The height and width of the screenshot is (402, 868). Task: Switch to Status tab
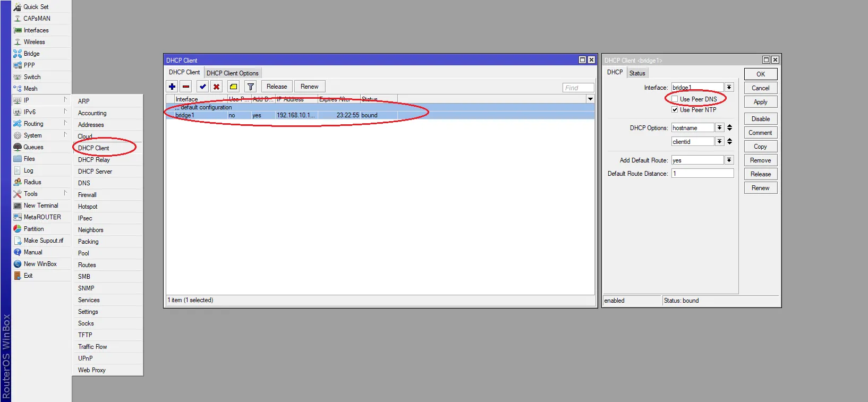click(x=637, y=73)
